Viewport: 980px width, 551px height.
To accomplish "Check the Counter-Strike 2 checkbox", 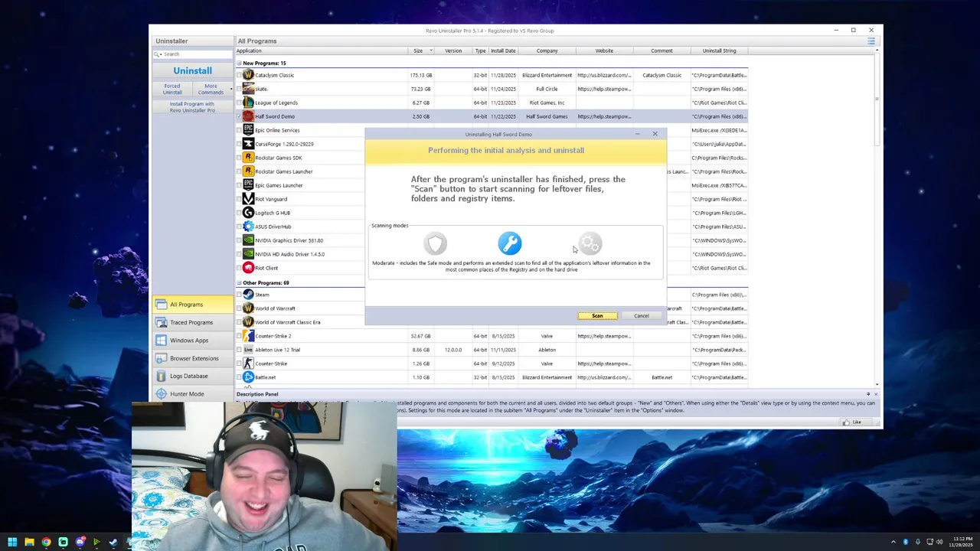I will [x=239, y=336].
